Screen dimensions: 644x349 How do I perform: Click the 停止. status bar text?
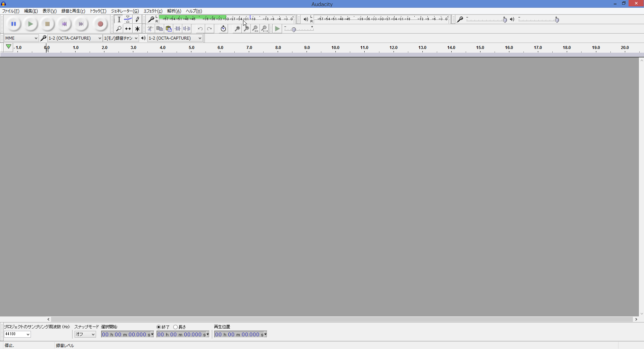click(x=9, y=346)
